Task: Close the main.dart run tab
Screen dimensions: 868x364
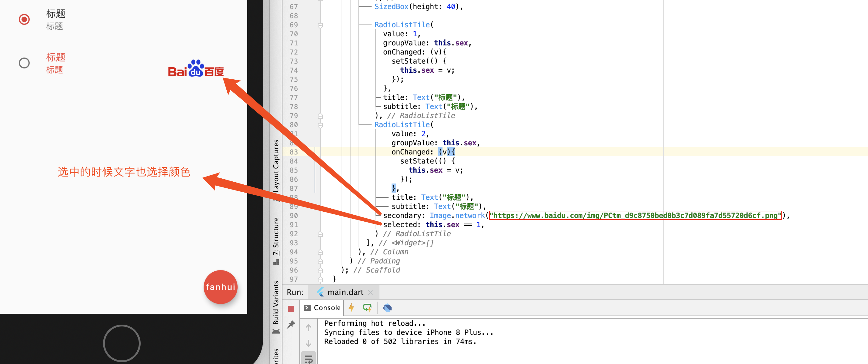Action: (370, 292)
